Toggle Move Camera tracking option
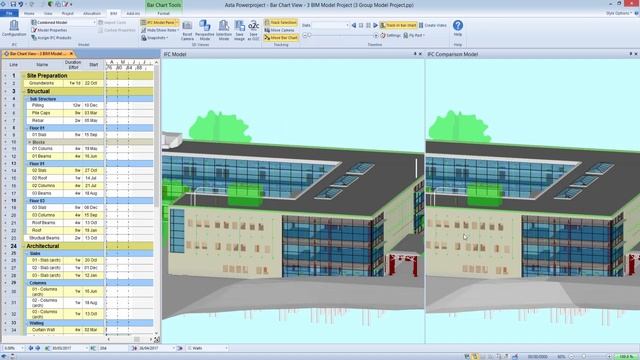Image resolution: width=640 pixels, height=360 pixels. (280, 30)
